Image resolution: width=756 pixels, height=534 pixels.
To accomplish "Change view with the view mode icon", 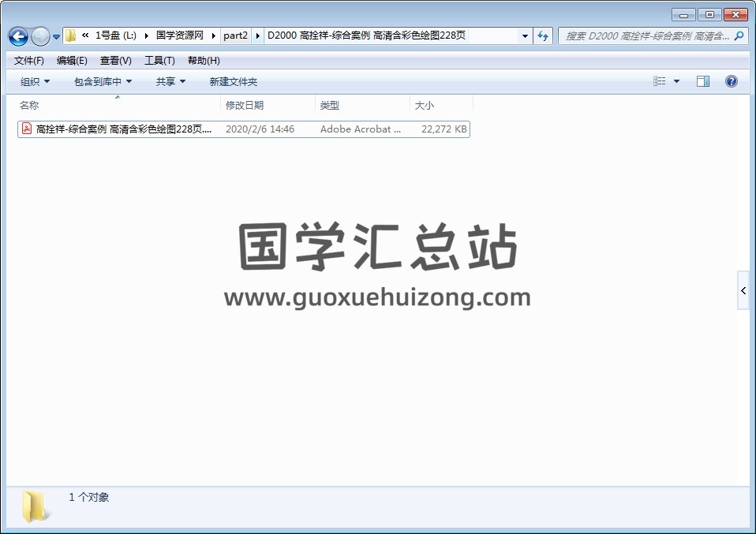I will click(659, 81).
